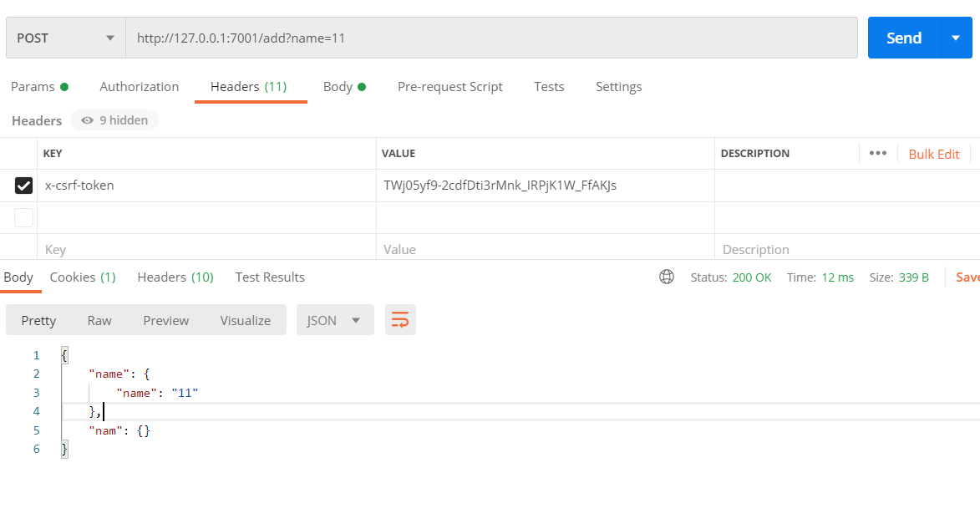980x524 pixels.
Task: Click the request URL input field
Action: point(418,37)
